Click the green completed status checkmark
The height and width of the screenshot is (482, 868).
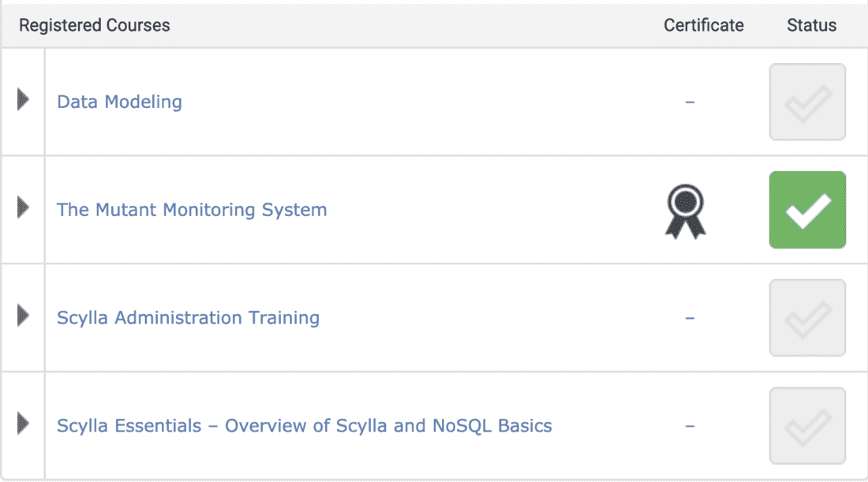(x=807, y=211)
